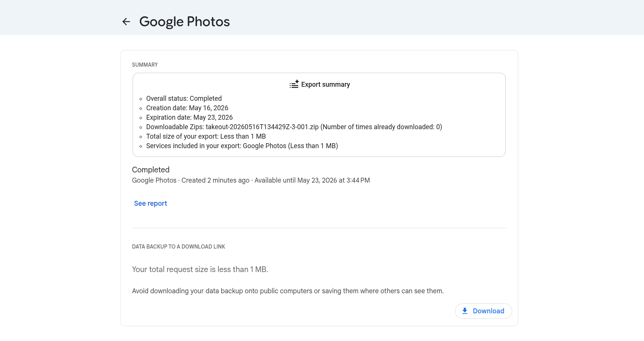Select 'Overall status: Completed' line

[184, 99]
